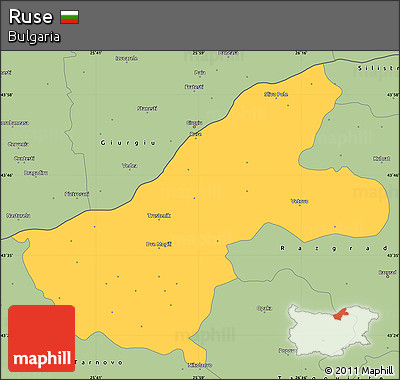Click the Trastenik town label

point(159,216)
